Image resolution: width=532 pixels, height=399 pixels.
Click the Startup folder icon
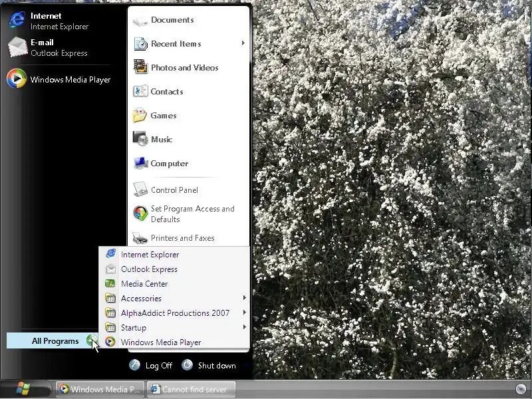click(110, 327)
